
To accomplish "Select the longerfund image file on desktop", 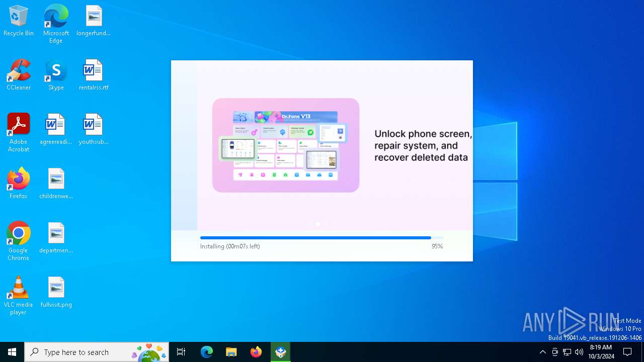I will coord(94,21).
